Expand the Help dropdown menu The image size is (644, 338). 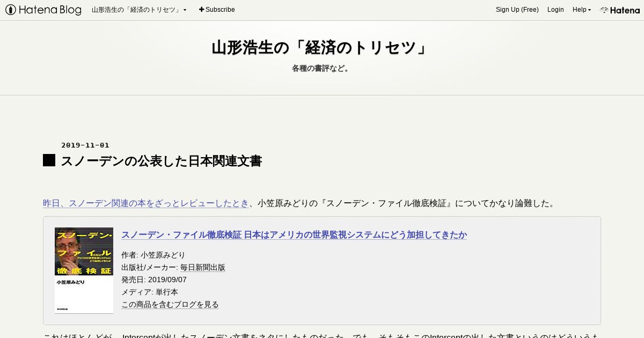pos(582,10)
